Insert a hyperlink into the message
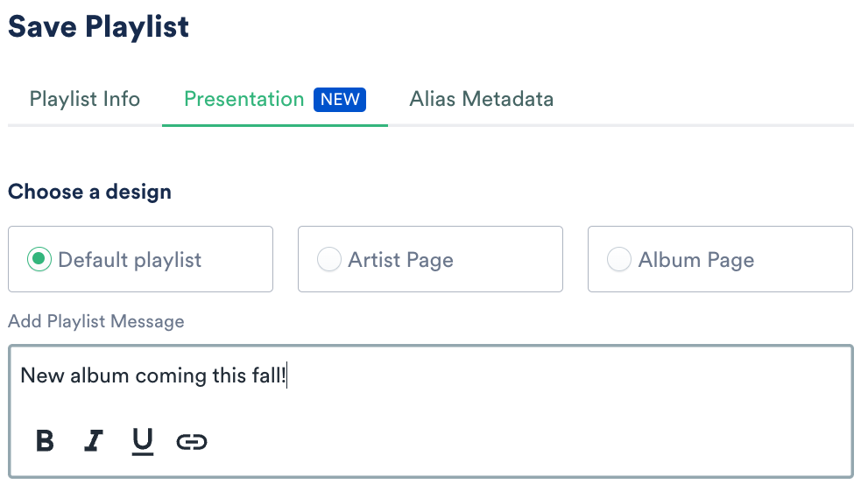 coord(191,441)
